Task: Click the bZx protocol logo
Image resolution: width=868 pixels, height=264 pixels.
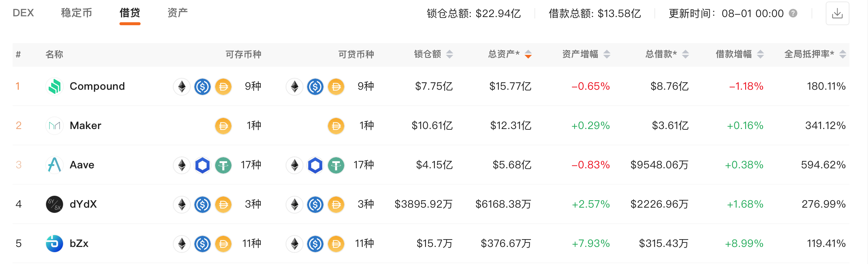Action: [54, 244]
